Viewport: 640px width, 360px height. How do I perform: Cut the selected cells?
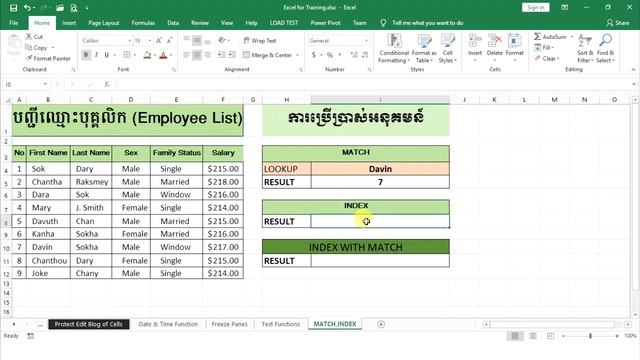pyautogui.click(x=34, y=37)
